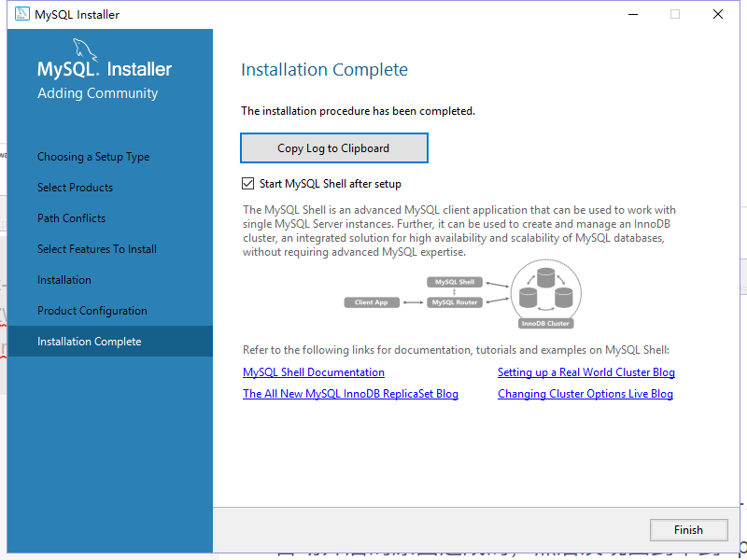Viewport: 747px width, 560px height.
Task: Click the MySQL dolphin logo in sidebar
Action: pyautogui.click(x=84, y=49)
